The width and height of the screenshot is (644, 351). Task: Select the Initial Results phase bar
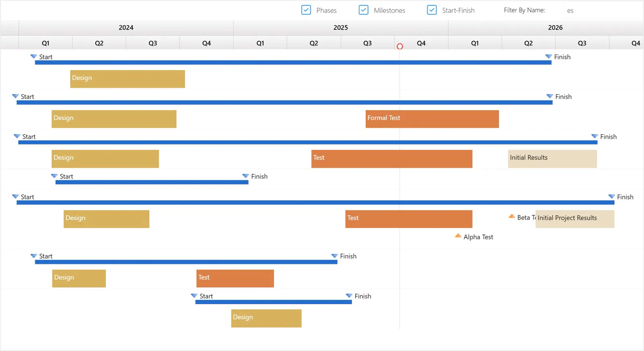click(552, 159)
